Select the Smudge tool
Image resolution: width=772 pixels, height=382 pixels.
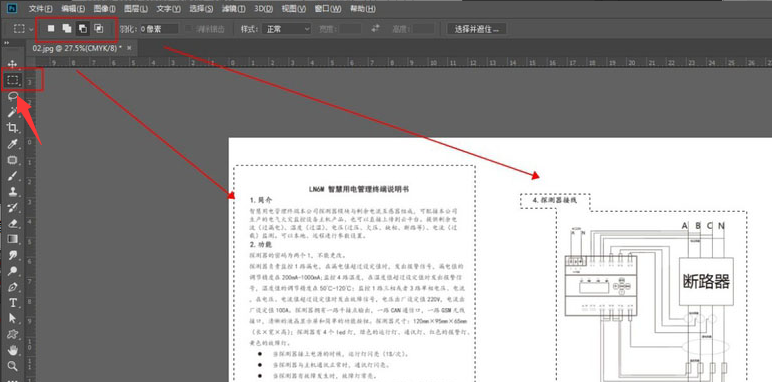(12, 255)
